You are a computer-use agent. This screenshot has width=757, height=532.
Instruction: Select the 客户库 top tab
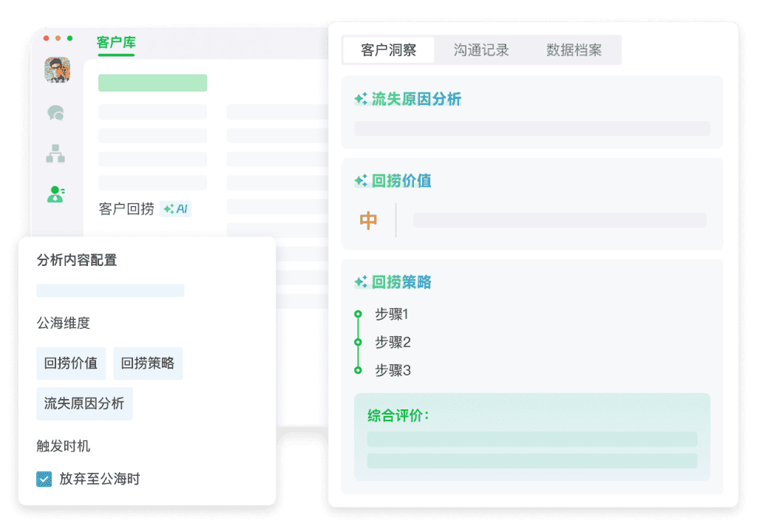pos(116,42)
